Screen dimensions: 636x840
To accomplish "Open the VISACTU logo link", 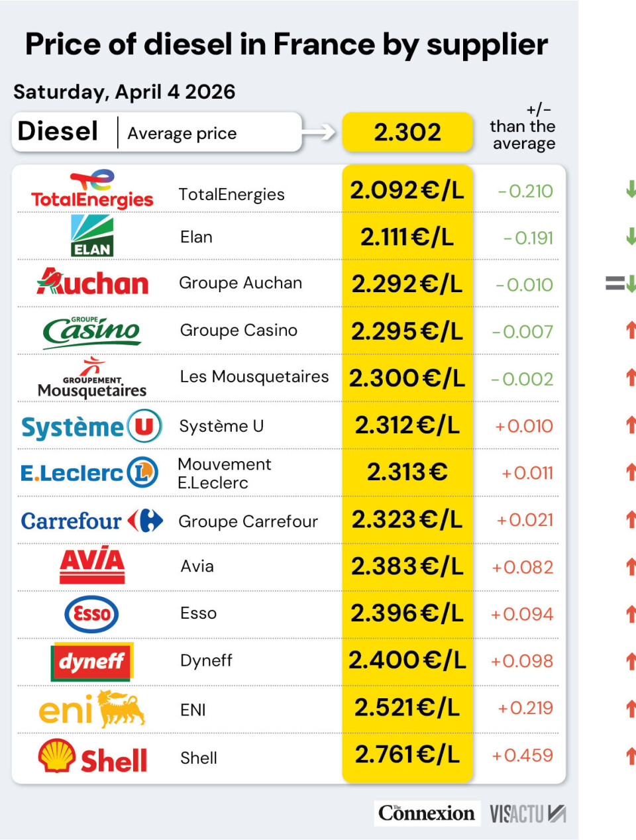I will pos(527,814).
